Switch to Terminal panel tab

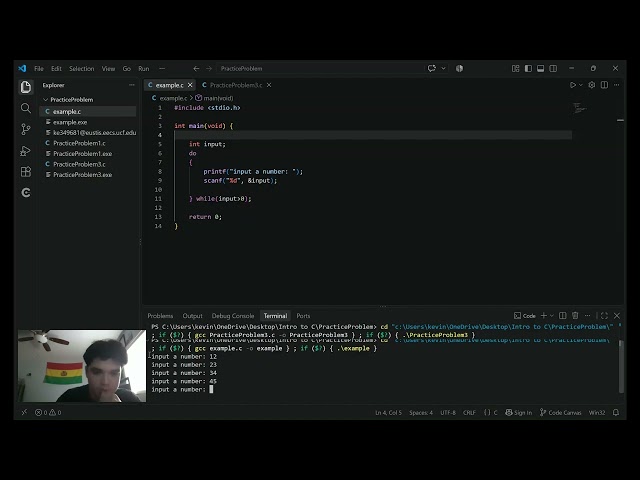point(275,316)
